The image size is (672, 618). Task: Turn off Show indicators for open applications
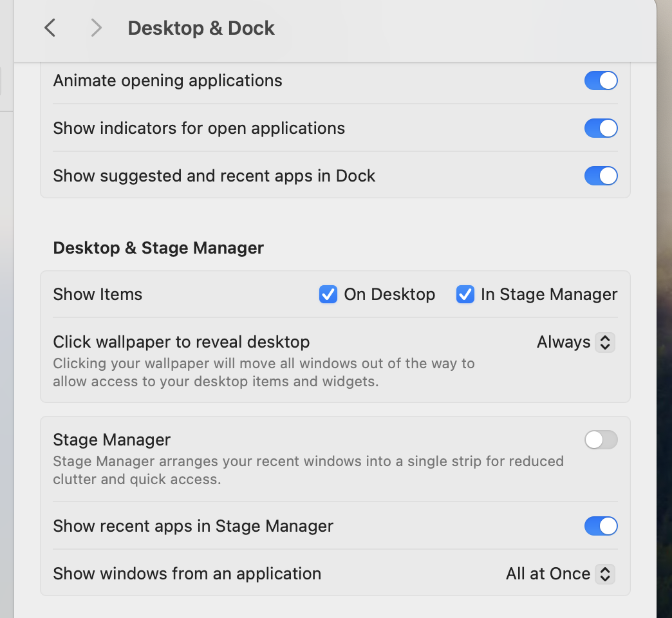[x=601, y=128]
